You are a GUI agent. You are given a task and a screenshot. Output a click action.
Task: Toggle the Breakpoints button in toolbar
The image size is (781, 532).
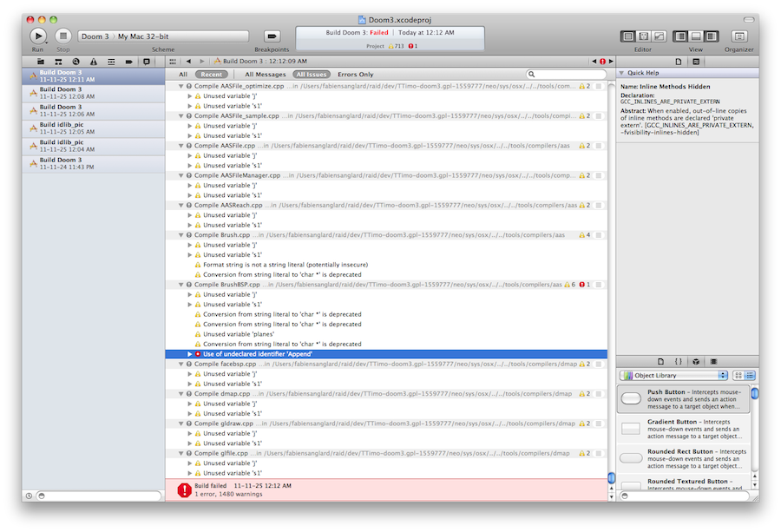tap(272, 36)
